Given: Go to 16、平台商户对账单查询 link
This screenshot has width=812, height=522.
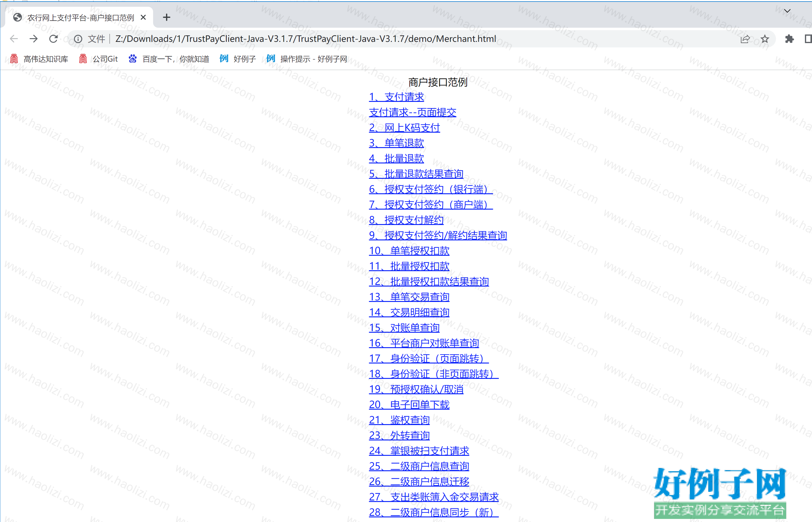Looking at the screenshot, I should (424, 343).
